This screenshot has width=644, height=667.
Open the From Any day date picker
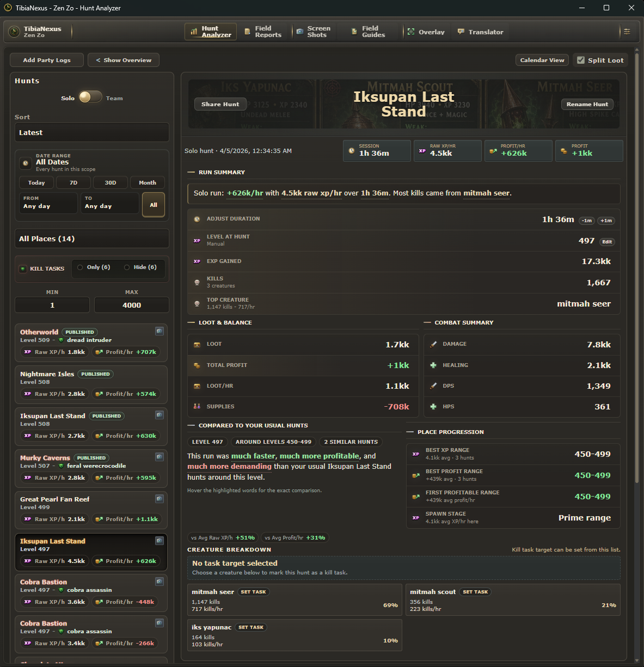pyautogui.click(x=48, y=203)
